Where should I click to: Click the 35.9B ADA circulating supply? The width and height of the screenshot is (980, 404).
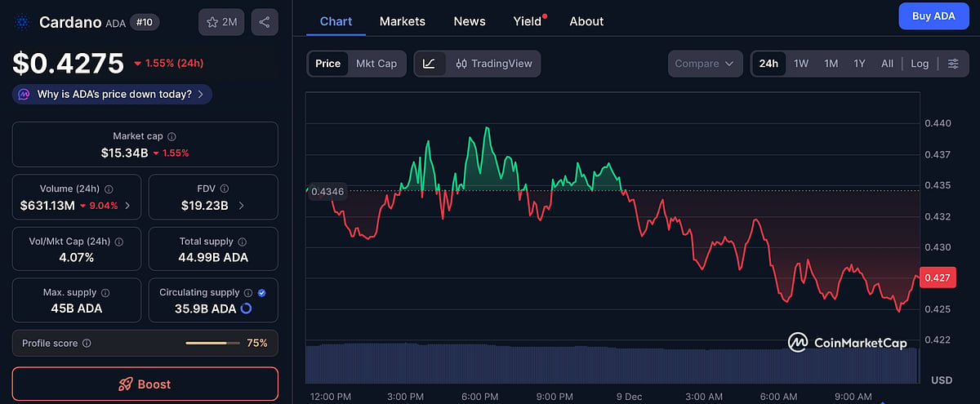[204, 309]
